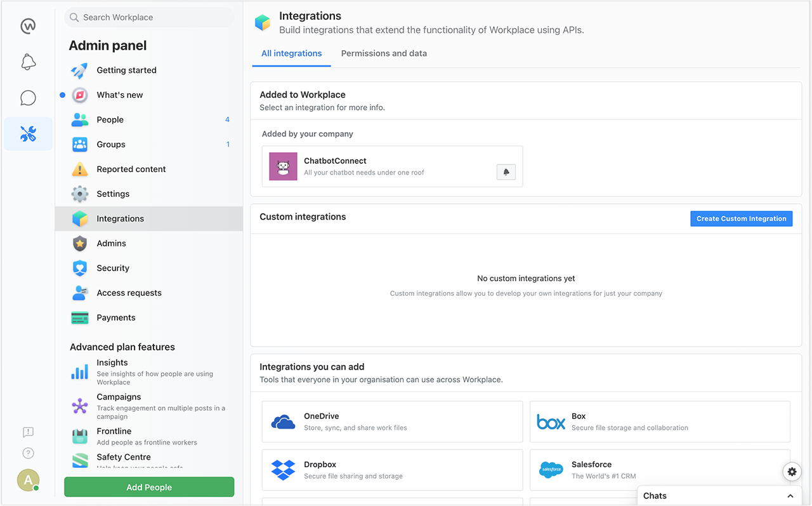Open the Workplace home logo icon
Image resolution: width=812 pixels, height=506 pixels.
point(28,25)
